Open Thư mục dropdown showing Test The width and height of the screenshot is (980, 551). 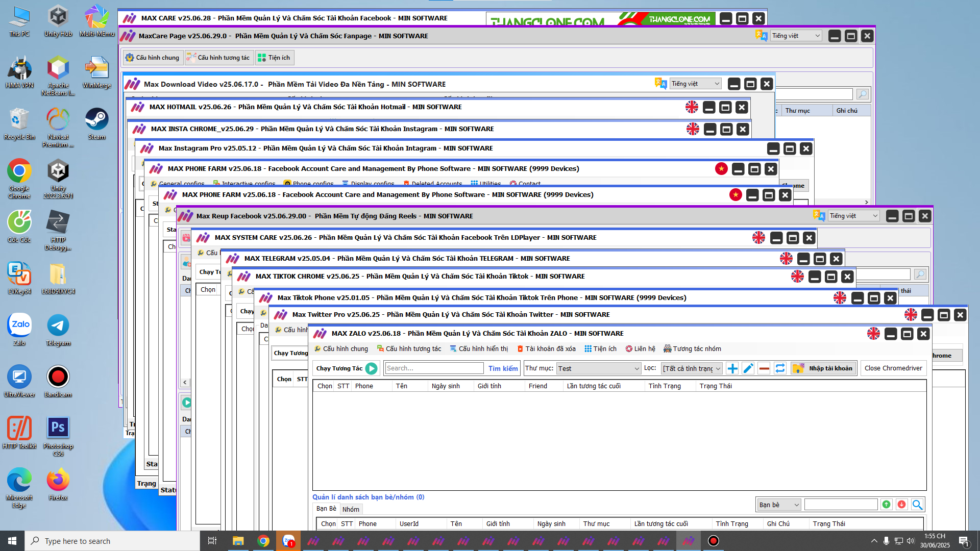pos(599,368)
